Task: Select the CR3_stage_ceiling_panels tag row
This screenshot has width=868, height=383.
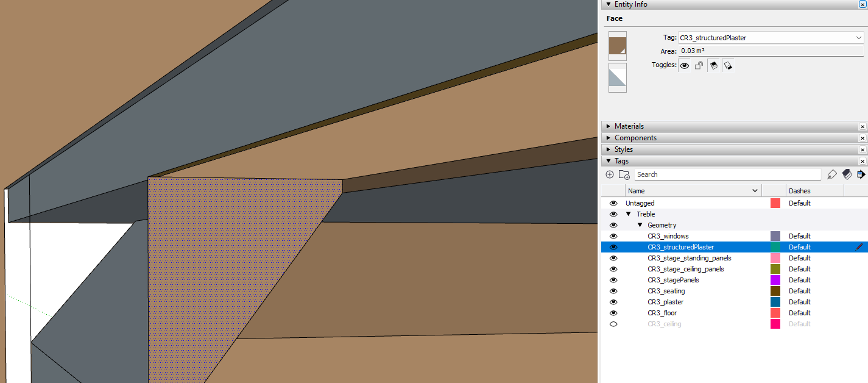Action: 734,269
